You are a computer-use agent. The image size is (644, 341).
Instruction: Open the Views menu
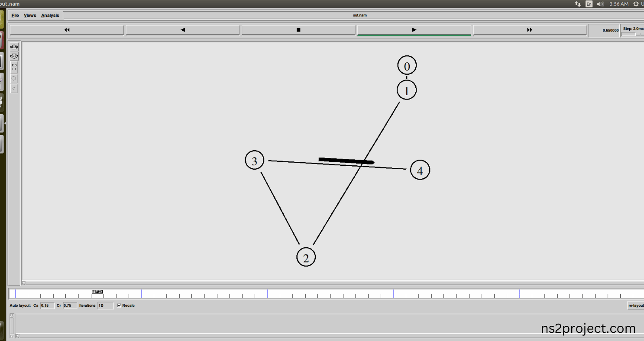pos(30,16)
